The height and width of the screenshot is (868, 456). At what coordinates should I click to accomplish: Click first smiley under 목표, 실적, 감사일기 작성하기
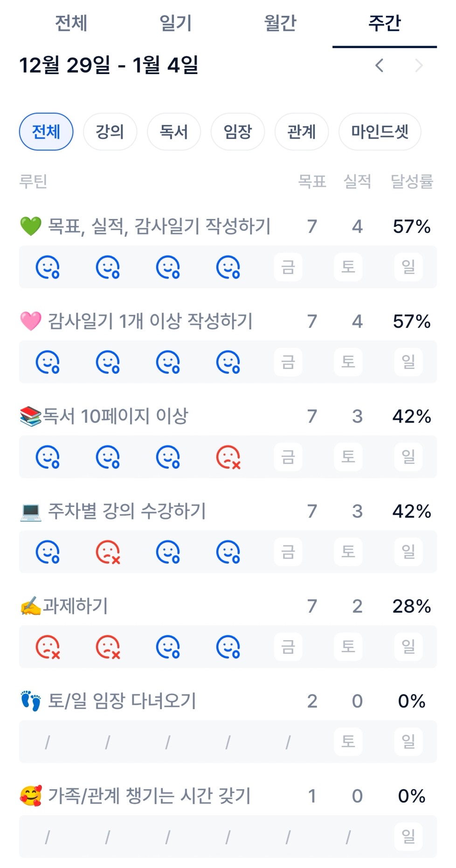pyautogui.click(x=48, y=267)
